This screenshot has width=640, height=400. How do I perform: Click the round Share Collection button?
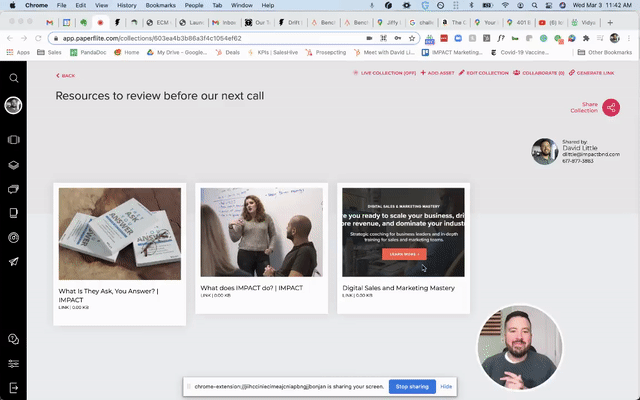(611, 108)
